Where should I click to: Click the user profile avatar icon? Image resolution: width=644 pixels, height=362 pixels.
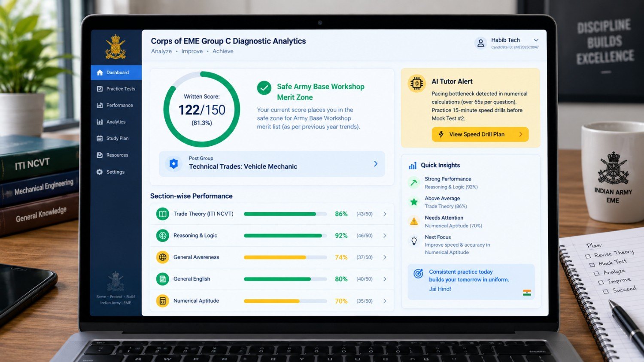481,43
